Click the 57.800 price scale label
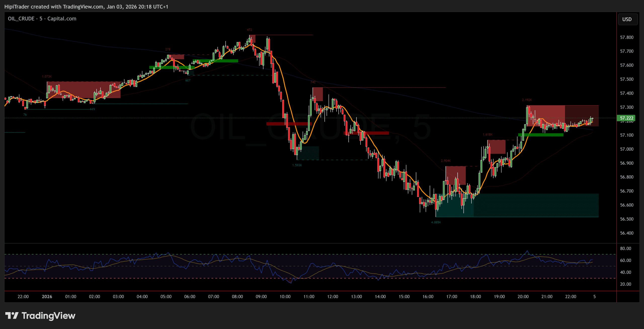 click(627, 37)
